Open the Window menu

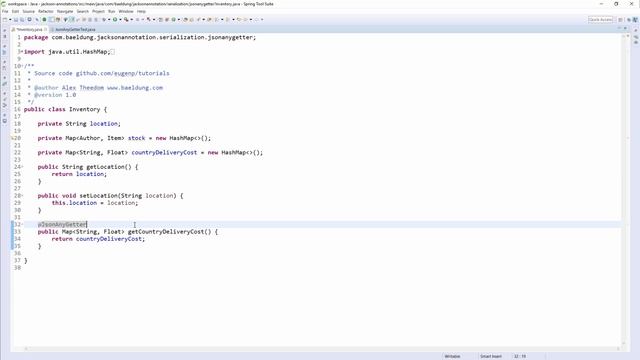pyautogui.click(x=126, y=11)
